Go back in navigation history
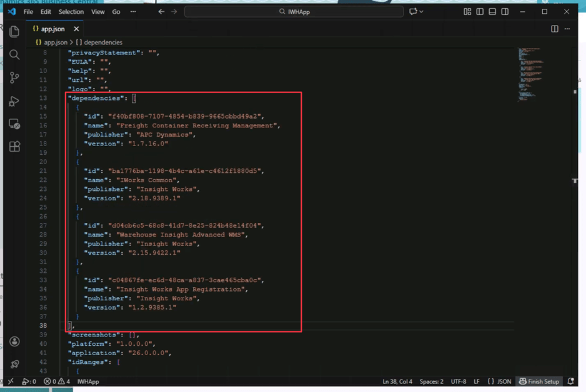Viewport: 586px width, 392px height. pyautogui.click(x=161, y=12)
